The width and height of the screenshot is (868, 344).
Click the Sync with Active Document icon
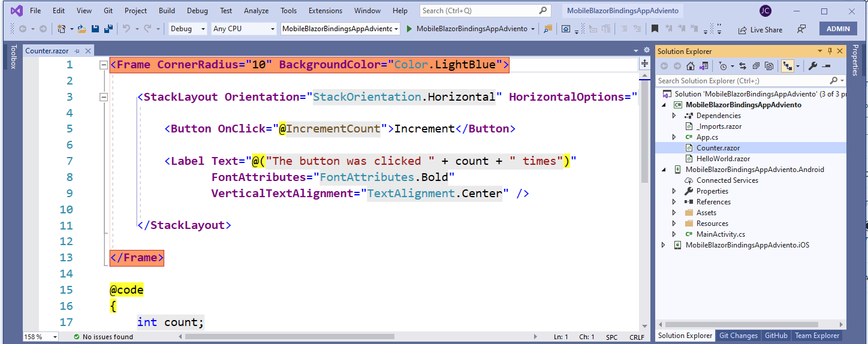pos(743,66)
